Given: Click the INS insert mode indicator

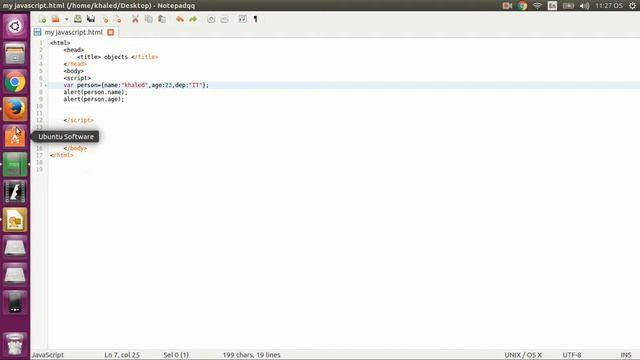Looking at the screenshot, I should (626, 355).
